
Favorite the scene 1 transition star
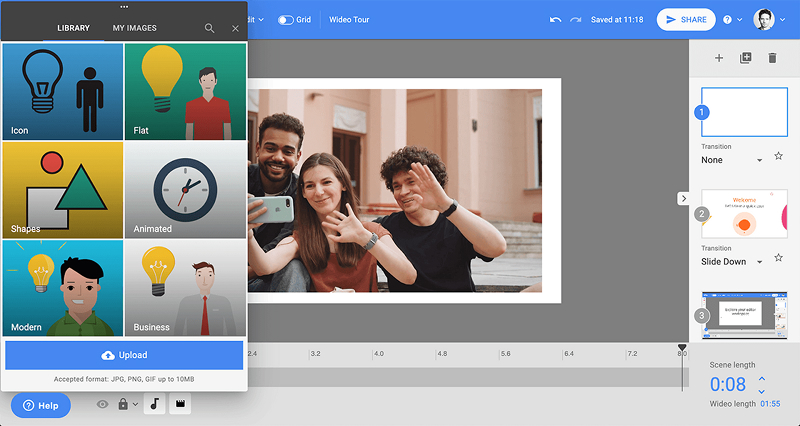tap(778, 158)
